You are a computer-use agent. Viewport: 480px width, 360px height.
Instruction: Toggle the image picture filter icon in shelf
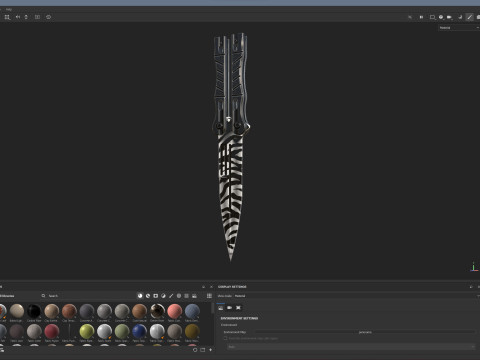194,296
